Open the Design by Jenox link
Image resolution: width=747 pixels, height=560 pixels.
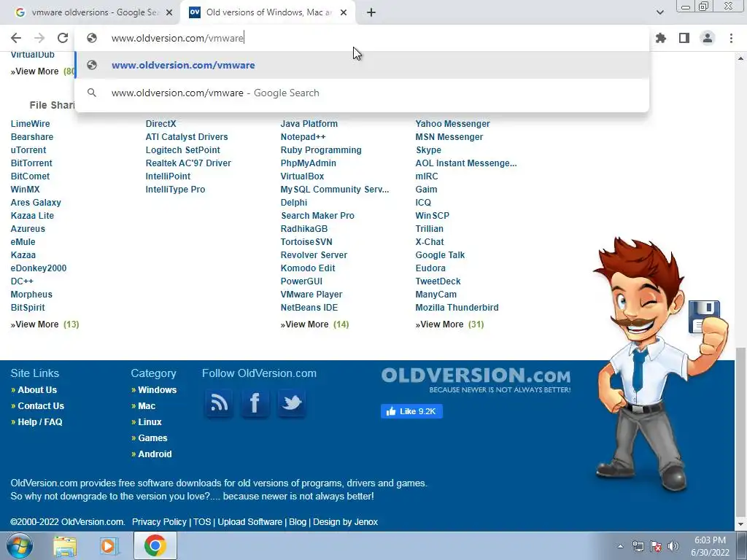(x=345, y=522)
